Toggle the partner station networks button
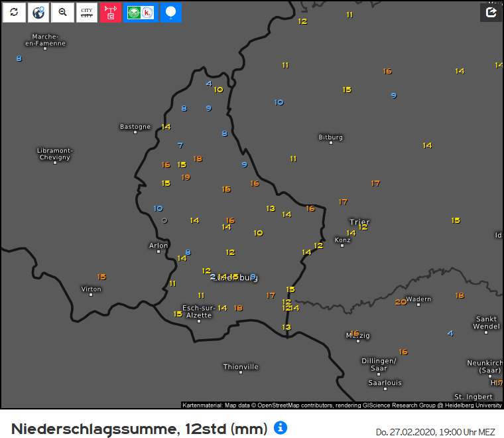 click(141, 13)
